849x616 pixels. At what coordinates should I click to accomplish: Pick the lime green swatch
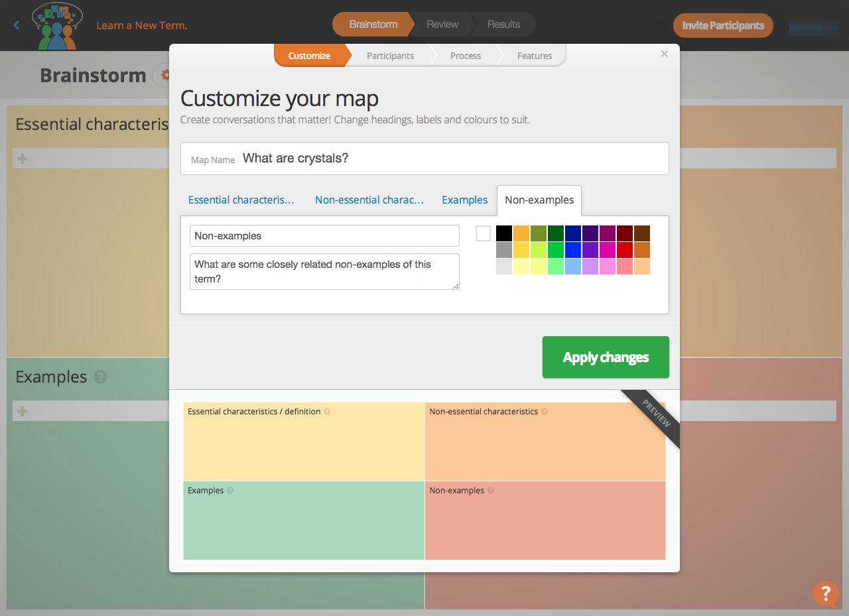[x=539, y=250]
